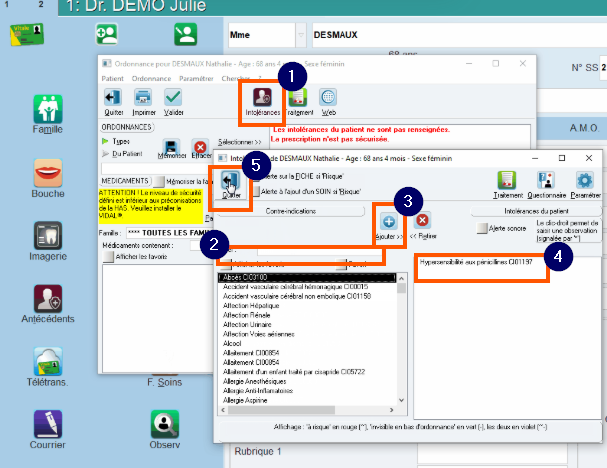Expand the Du Patient ordonnances arrow
The height and width of the screenshot is (468, 607).
pyautogui.click(x=105, y=154)
